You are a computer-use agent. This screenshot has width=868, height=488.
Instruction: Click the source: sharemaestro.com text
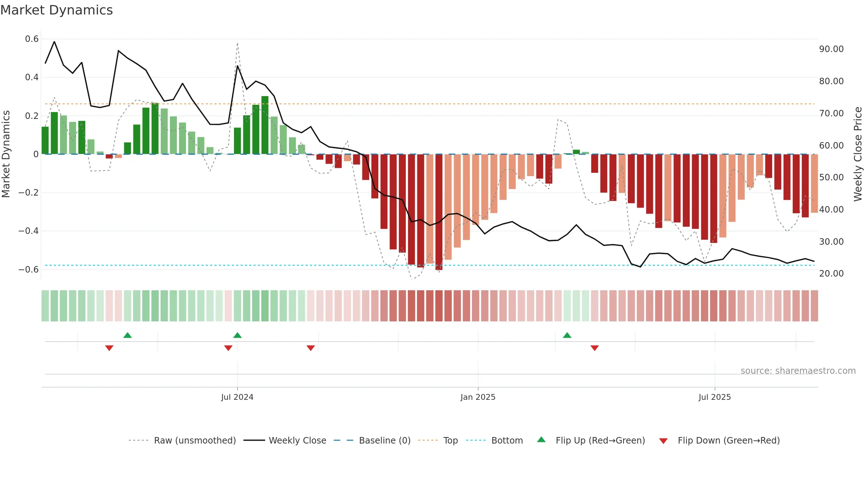(798, 371)
